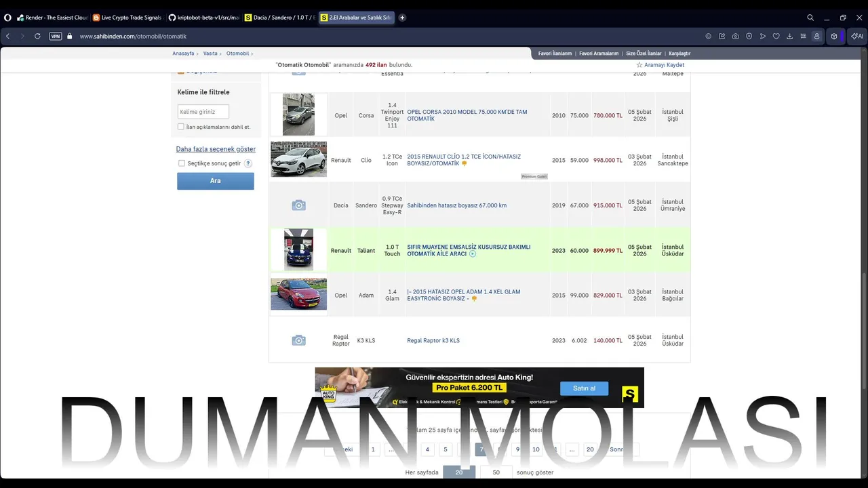
Task: Click the 140.000 TL price cell
Action: (608, 340)
